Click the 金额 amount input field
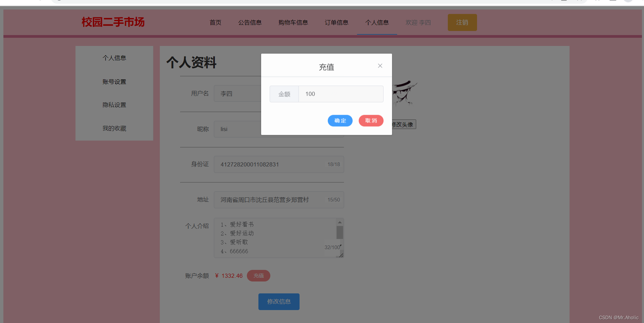The image size is (644, 323). click(x=340, y=94)
